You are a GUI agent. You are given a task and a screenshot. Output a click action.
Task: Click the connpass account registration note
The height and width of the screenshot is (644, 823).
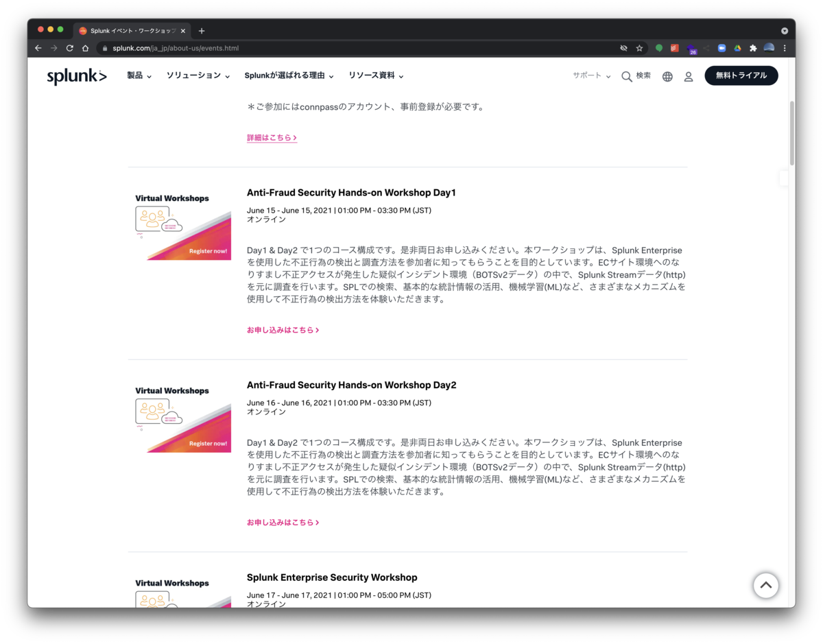pyautogui.click(x=366, y=107)
